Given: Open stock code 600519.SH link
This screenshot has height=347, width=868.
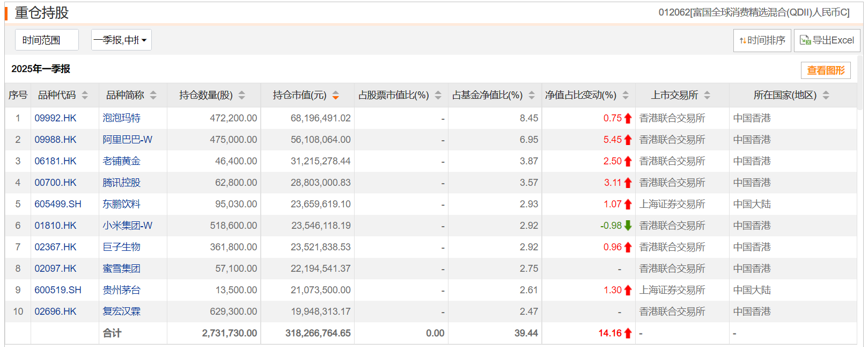Looking at the screenshot, I should [x=58, y=290].
